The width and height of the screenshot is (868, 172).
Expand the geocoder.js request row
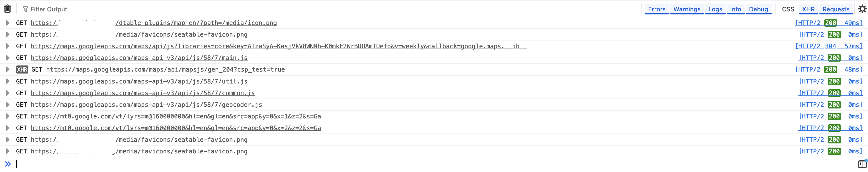(x=7, y=105)
